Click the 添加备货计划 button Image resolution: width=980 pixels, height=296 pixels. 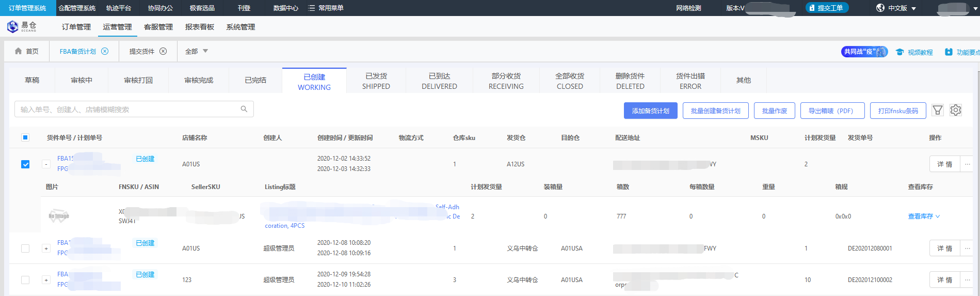[x=650, y=111]
